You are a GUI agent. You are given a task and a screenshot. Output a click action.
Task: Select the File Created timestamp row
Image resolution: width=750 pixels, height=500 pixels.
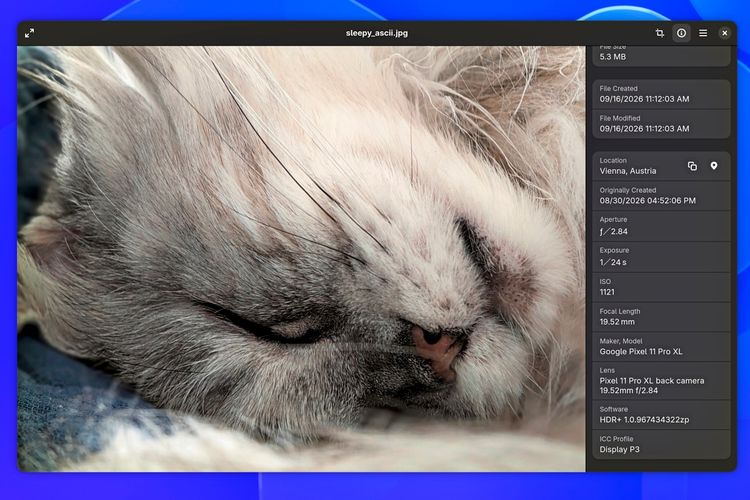pyautogui.click(x=661, y=94)
